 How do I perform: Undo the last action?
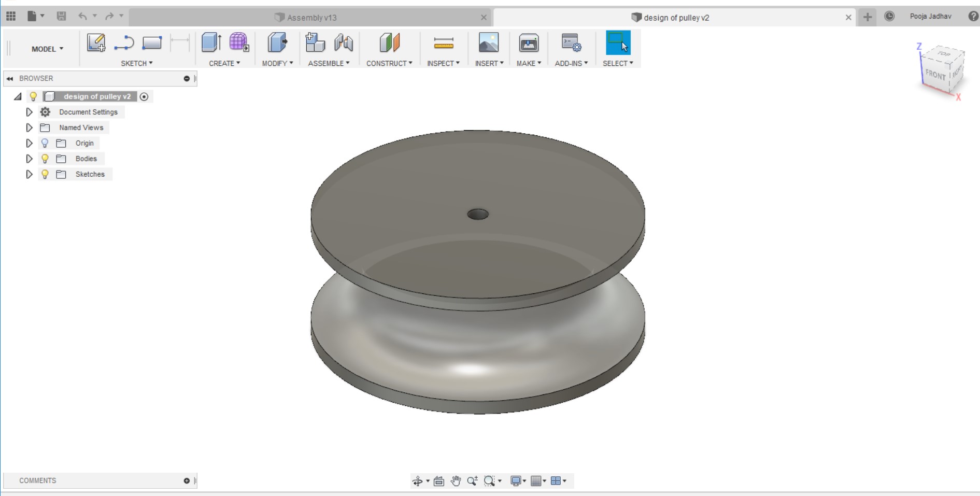click(82, 17)
